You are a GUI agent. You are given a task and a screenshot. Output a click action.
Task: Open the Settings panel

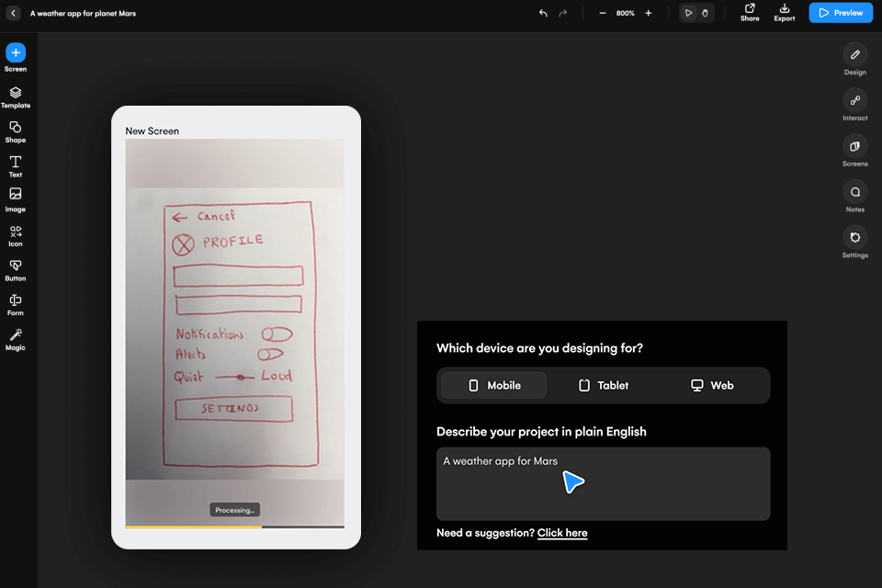click(854, 242)
